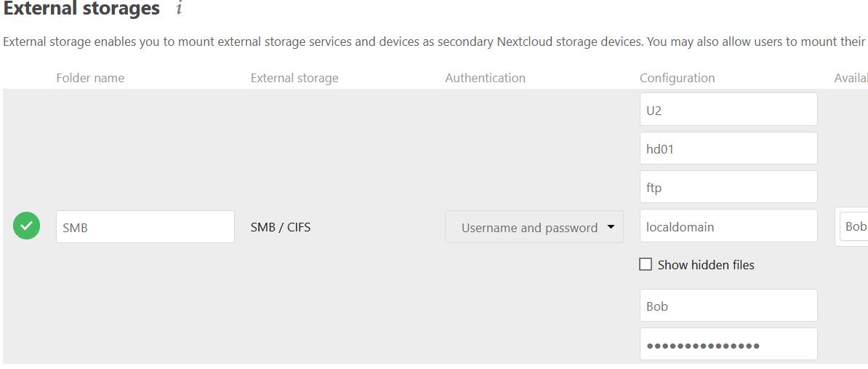Focus the localdomain configuration field

pos(728,227)
